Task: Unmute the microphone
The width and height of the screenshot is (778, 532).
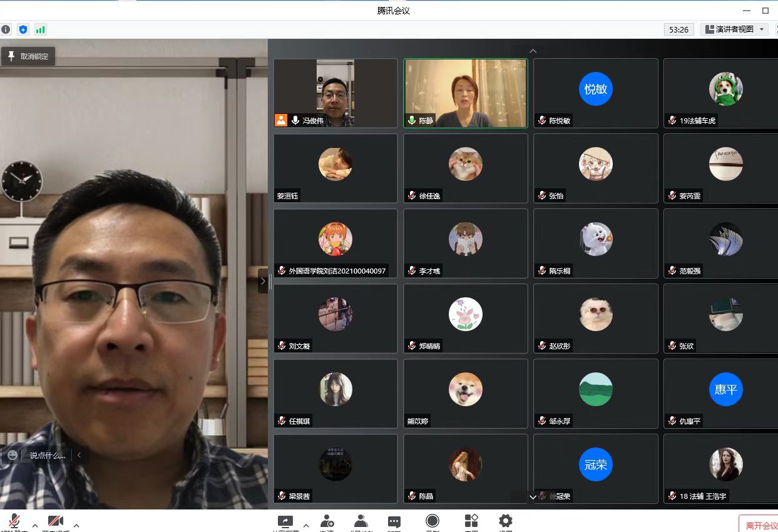Action: click(x=14, y=522)
